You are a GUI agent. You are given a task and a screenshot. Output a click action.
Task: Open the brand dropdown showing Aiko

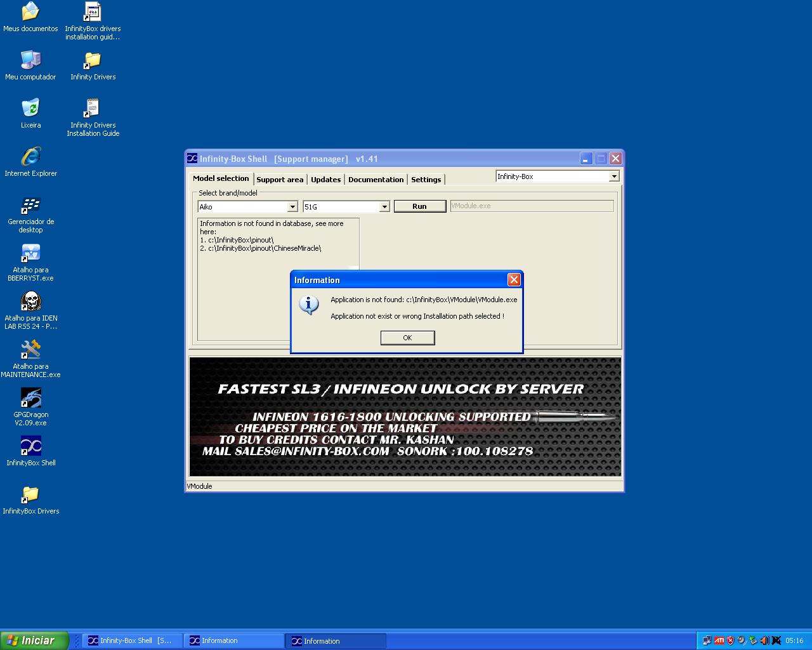point(292,206)
